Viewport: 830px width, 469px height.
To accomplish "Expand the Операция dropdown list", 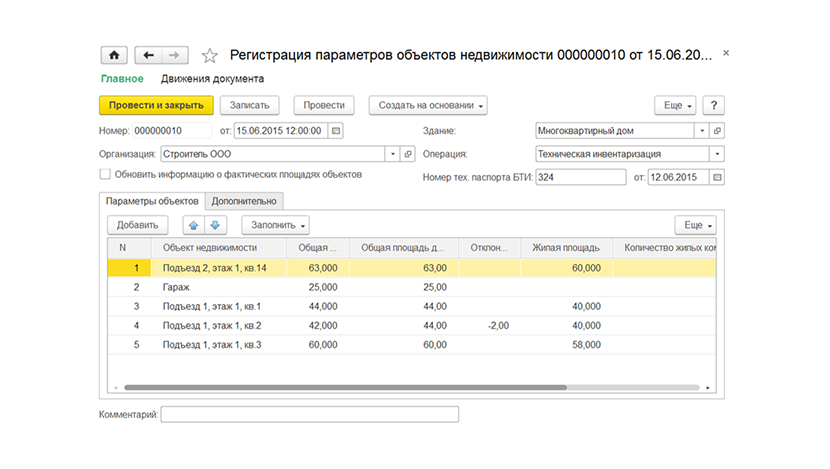I will coord(717,154).
